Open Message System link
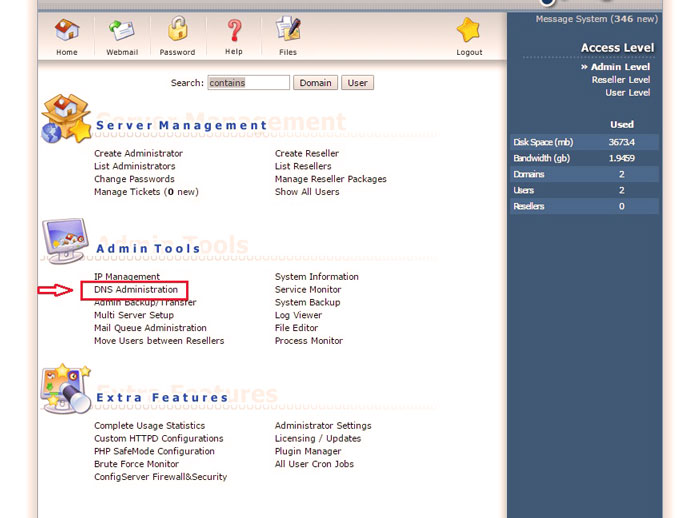 597,19
